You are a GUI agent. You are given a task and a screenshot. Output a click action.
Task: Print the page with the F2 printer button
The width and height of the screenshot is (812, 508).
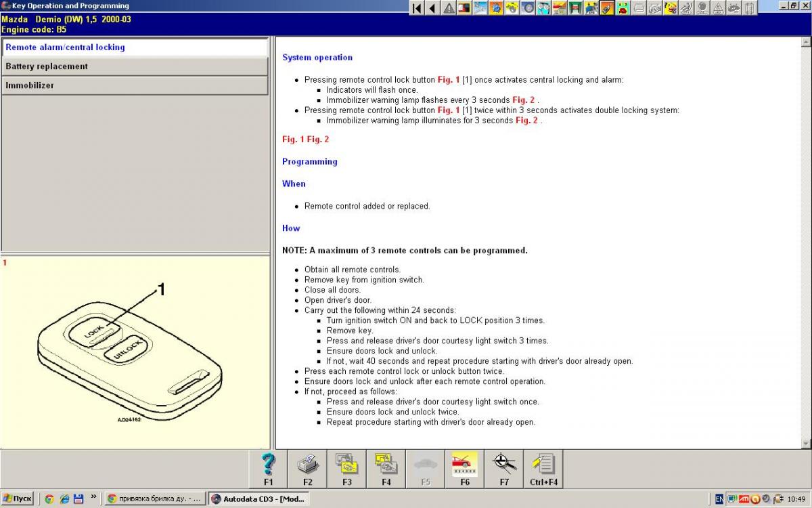(x=308, y=469)
